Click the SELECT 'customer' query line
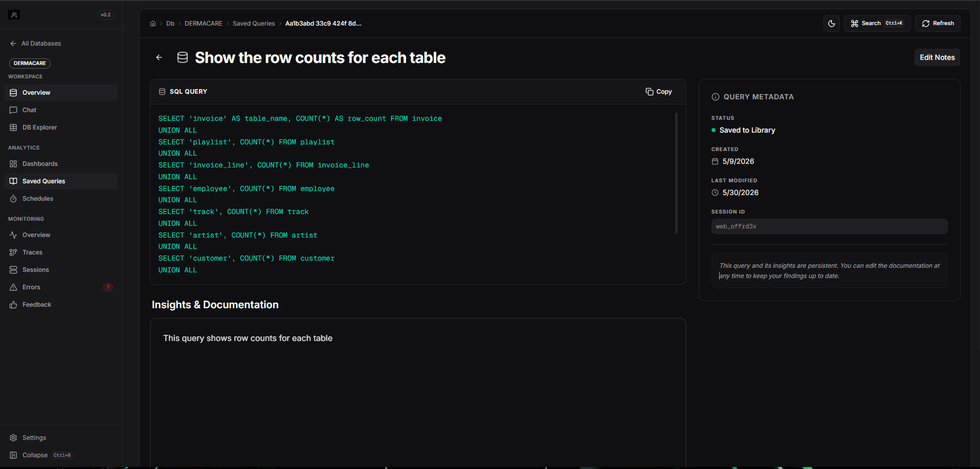980x469 pixels. [x=247, y=259]
